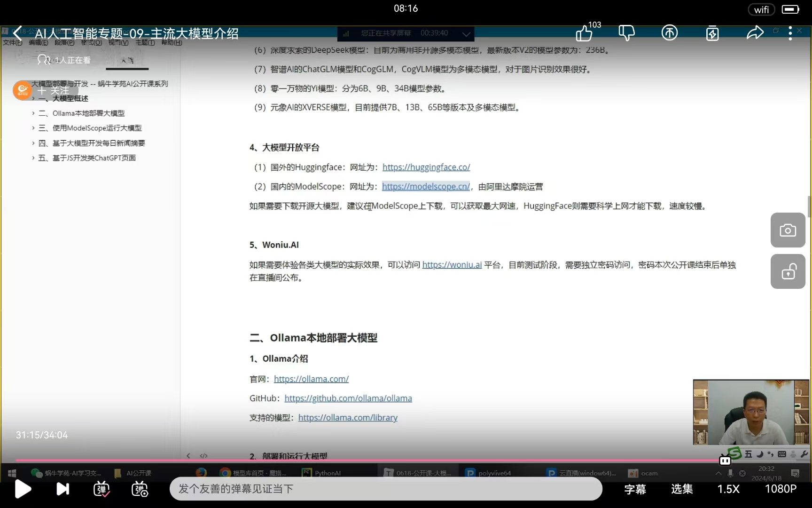Play the paused video

coord(23,489)
